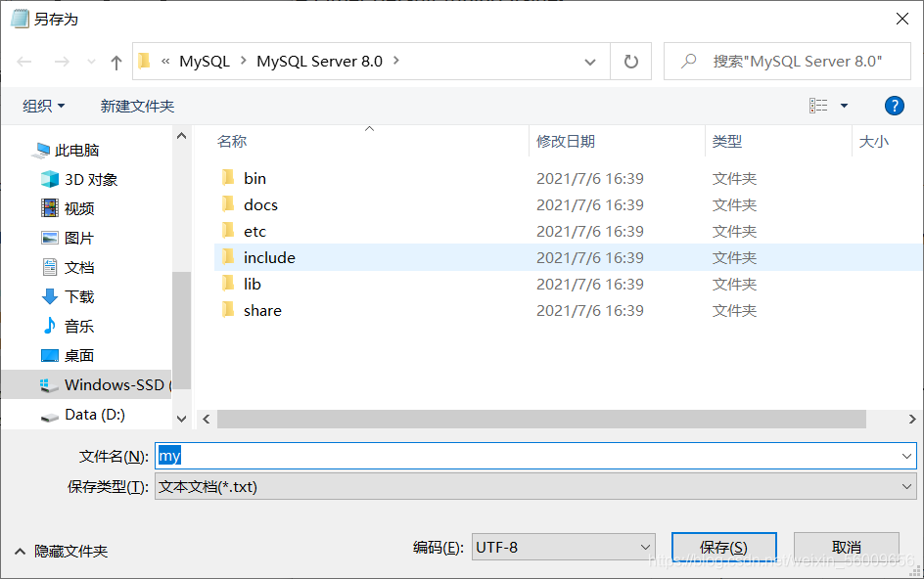This screenshot has width=924, height=579.
Task: Open the address bar history dropdown
Action: coord(590,61)
